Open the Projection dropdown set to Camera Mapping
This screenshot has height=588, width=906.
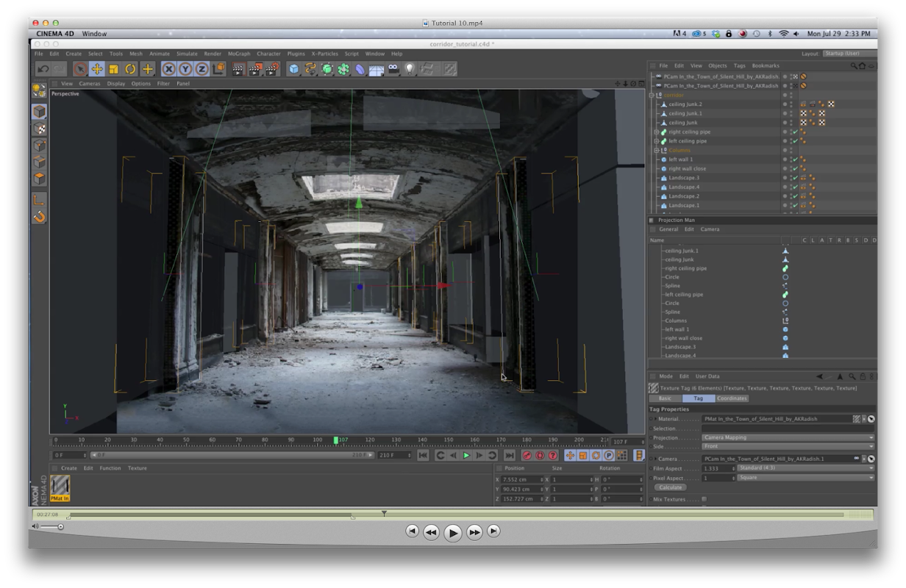(787, 438)
